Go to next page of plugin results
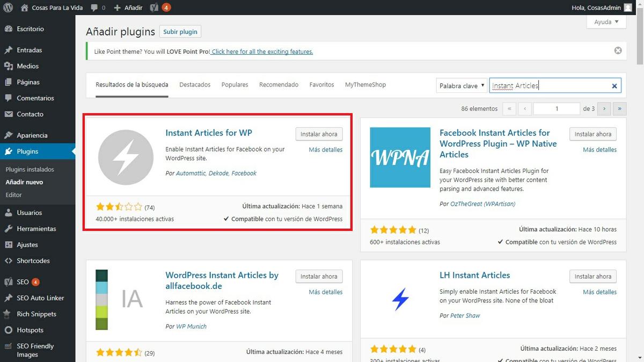This screenshot has width=644, height=362. click(x=604, y=108)
